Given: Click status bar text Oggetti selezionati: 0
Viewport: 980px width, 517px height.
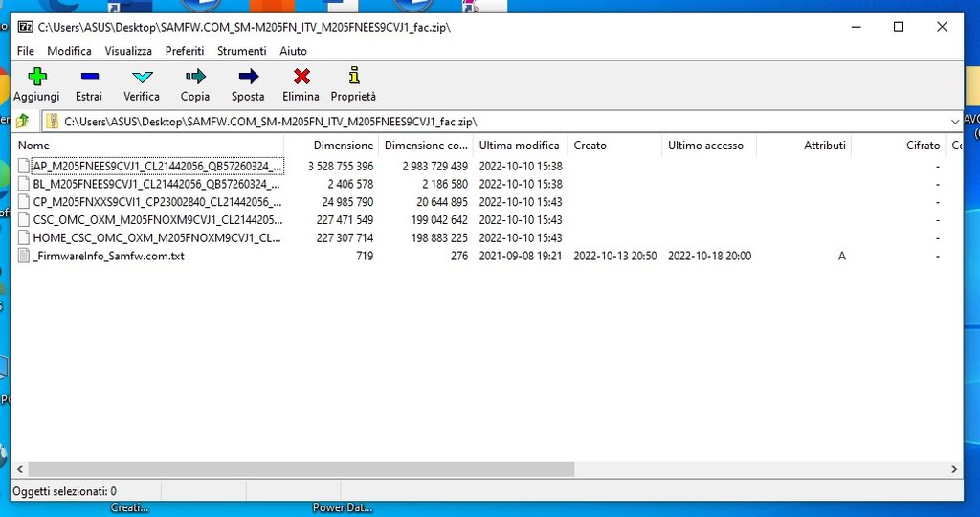Looking at the screenshot, I should [64, 491].
